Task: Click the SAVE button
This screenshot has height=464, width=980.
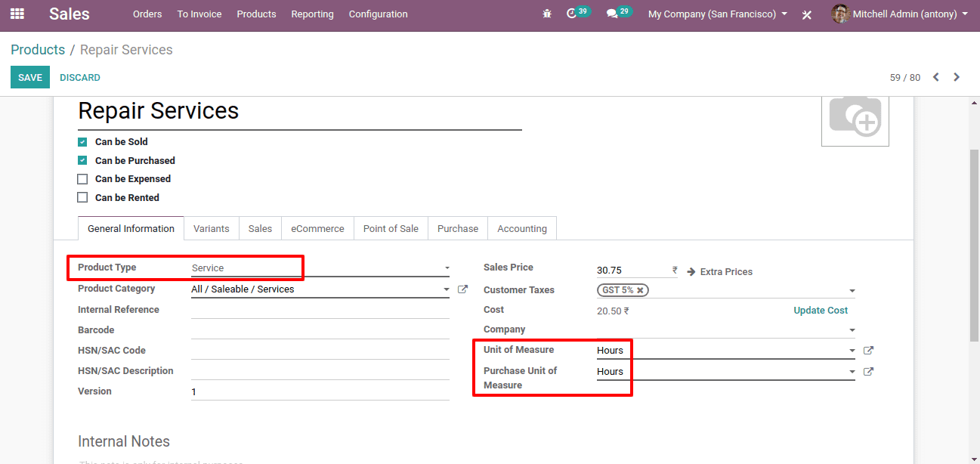Action: pos(30,77)
